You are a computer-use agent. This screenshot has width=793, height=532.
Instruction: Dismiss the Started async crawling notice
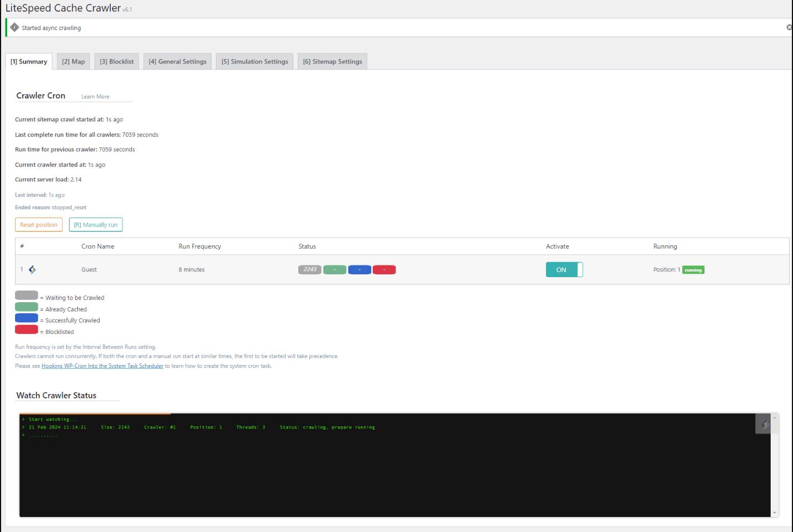789,27
